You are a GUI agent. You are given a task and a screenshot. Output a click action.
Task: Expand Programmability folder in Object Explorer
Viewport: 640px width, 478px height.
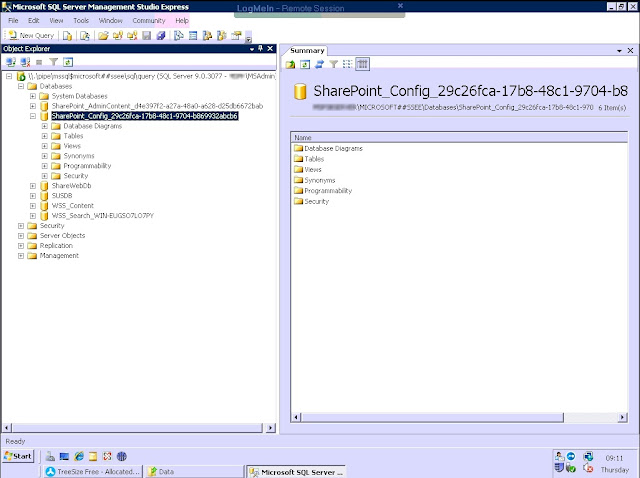[x=44, y=166]
